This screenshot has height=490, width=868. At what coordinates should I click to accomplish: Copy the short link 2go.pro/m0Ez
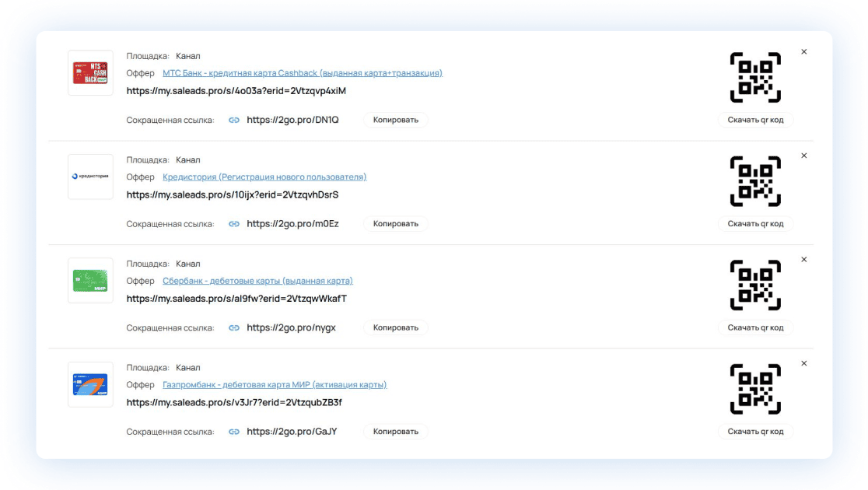click(395, 224)
